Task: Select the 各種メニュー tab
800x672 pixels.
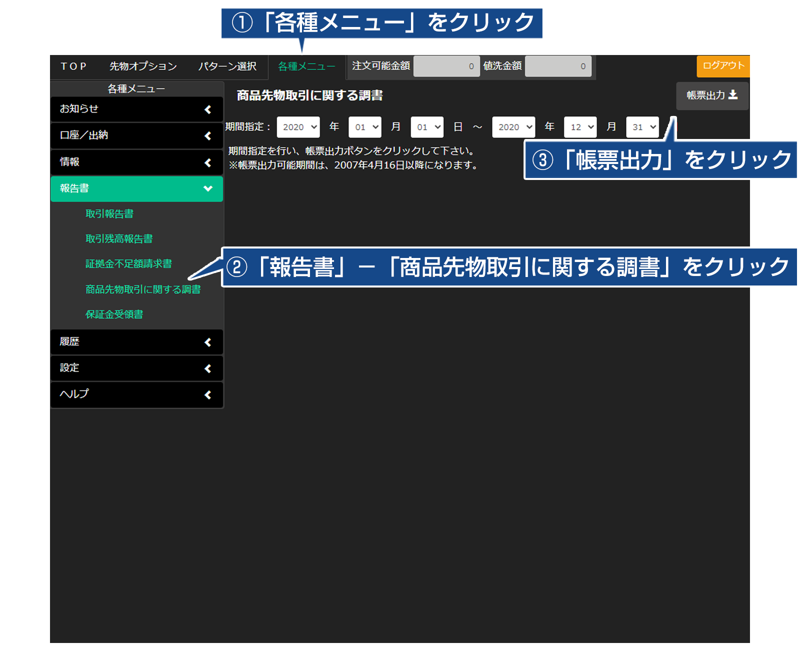Action: click(306, 66)
